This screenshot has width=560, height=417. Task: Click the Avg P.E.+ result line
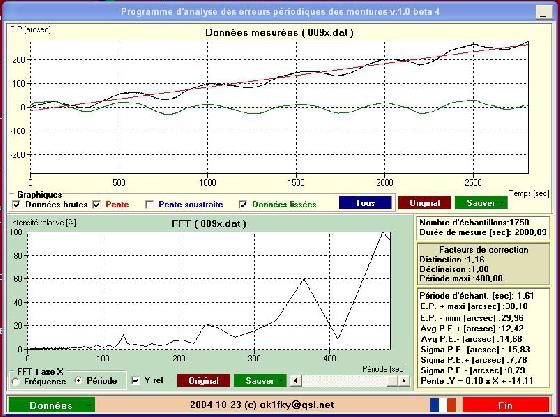click(x=472, y=328)
